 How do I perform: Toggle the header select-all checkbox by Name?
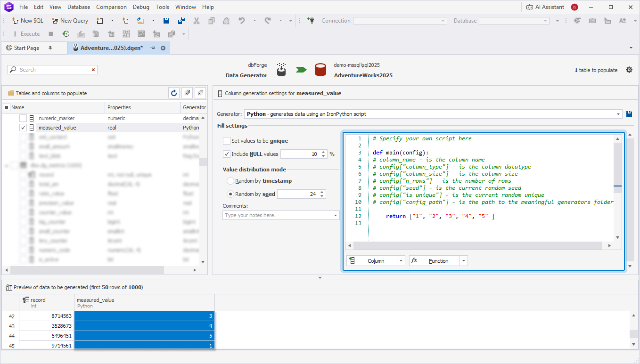pyautogui.click(x=7, y=107)
